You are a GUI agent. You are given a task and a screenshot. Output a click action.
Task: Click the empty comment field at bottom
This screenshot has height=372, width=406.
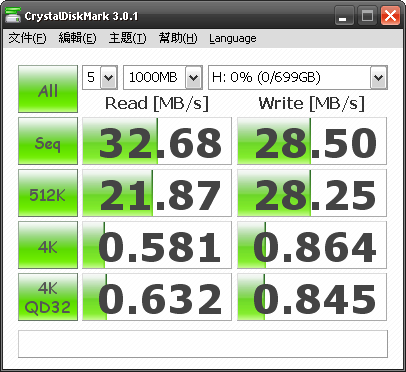[x=203, y=344]
